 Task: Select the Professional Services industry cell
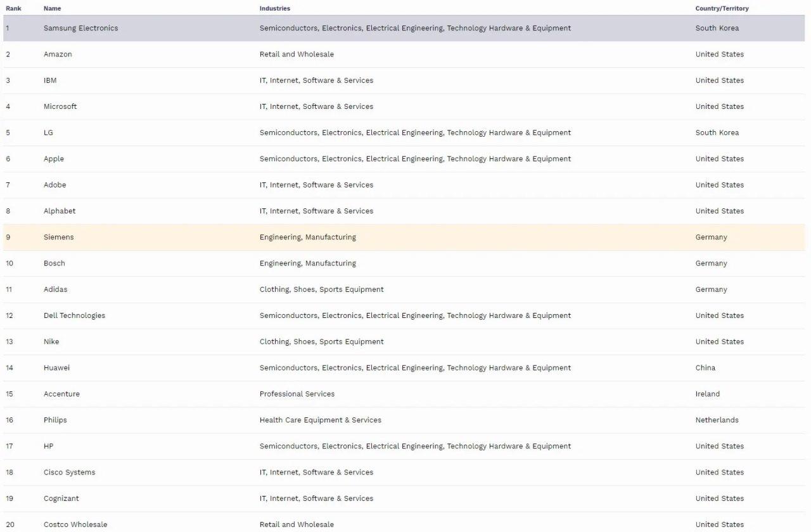point(297,394)
